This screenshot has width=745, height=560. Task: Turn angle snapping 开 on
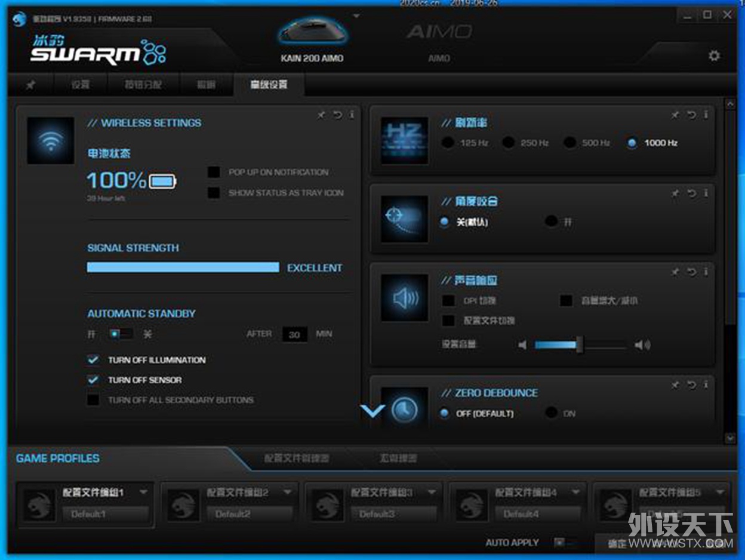[x=551, y=221]
